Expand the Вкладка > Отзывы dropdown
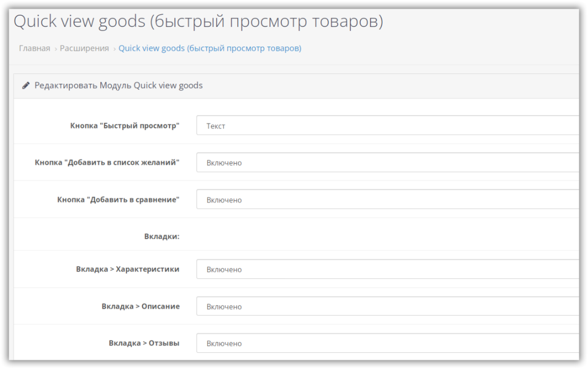This screenshot has width=588, height=369. (387, 343)
